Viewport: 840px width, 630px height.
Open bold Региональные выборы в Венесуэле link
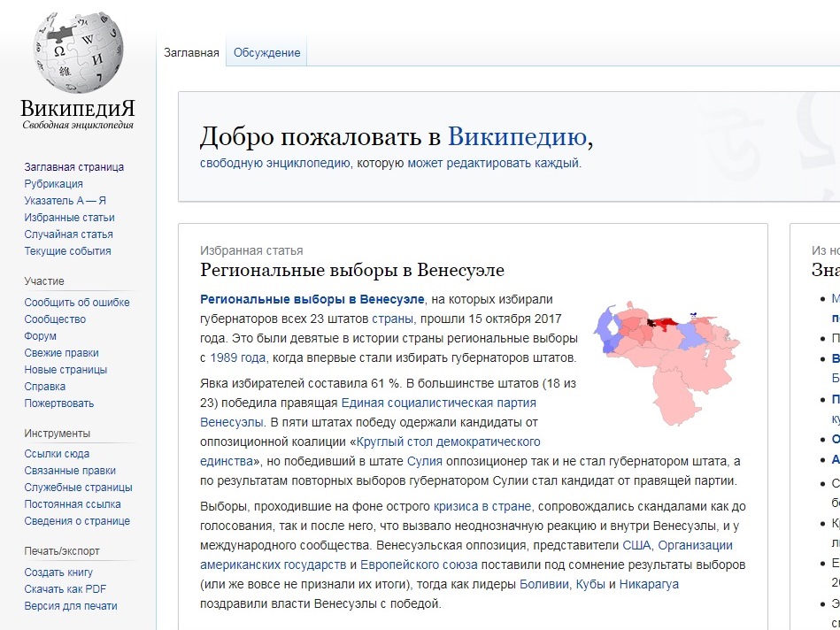[312, 299]
